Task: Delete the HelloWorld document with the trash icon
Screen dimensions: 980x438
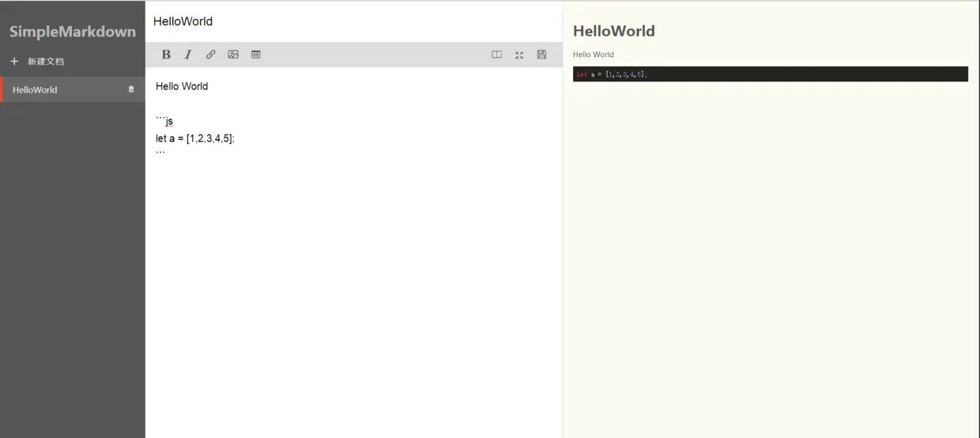Action: click(131, 89)
